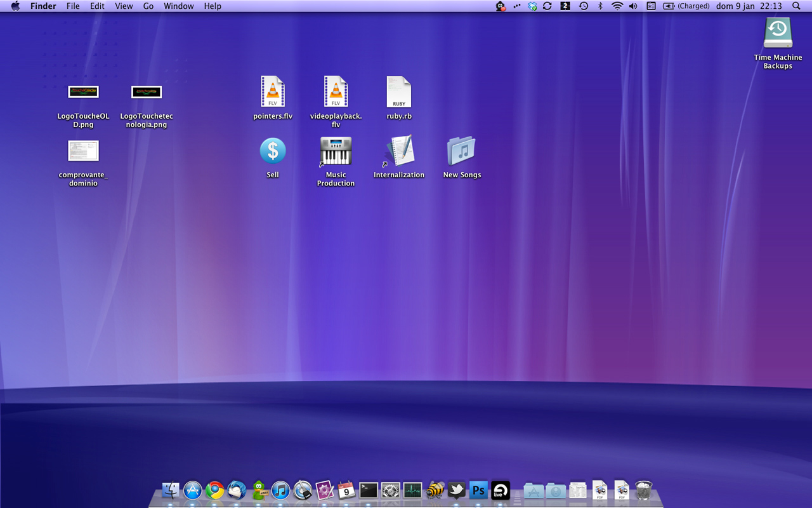Open Google Chrome from the dock
The height and width of the screenshot is (508, 812).
tap(214, 490)
